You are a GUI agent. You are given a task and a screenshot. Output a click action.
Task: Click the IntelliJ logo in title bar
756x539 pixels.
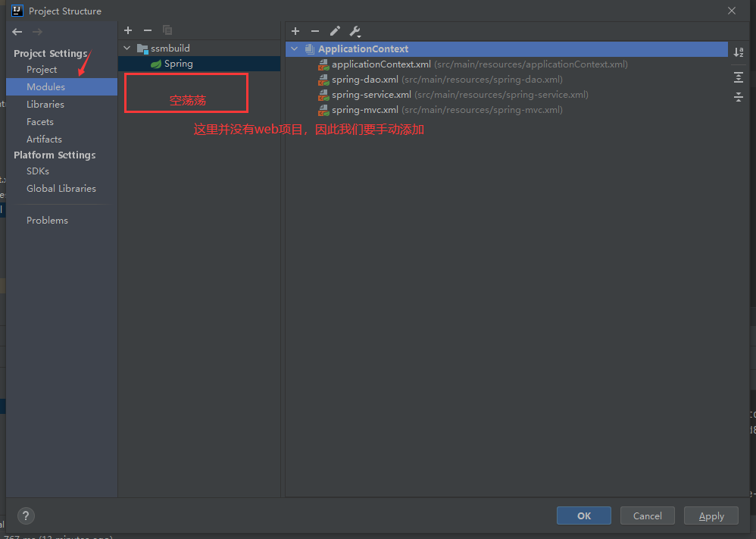(x=17, y=11)
